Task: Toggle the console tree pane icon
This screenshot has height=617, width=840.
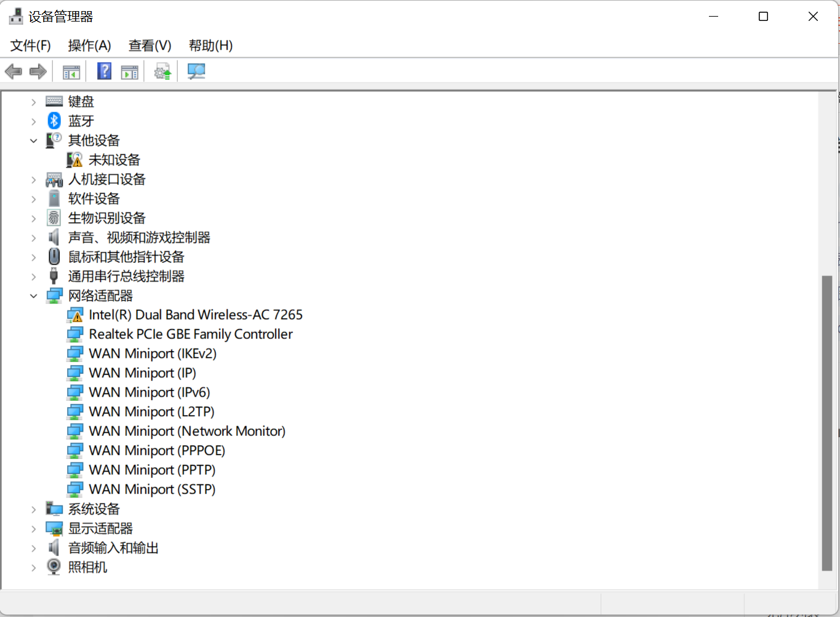Action: [x=71, y=72]
